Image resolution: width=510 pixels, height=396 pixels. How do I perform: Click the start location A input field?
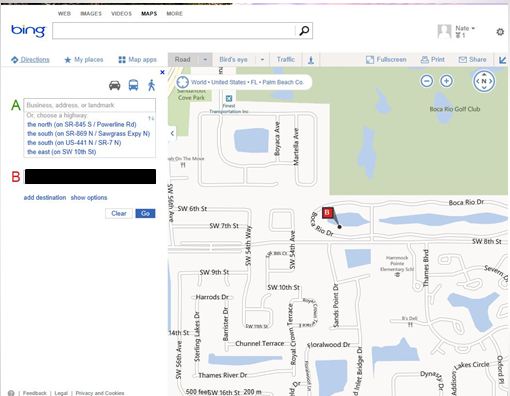[89, 105]
